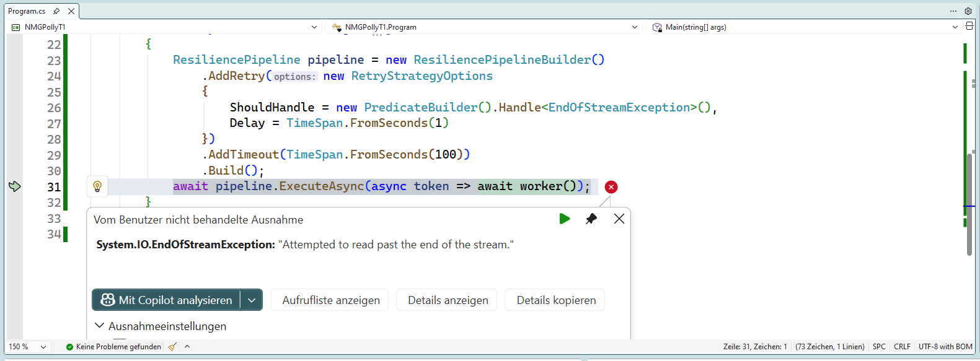Pin the Program.cs tab
This screenshot has height=361, width=980.
tap(56, 11)
